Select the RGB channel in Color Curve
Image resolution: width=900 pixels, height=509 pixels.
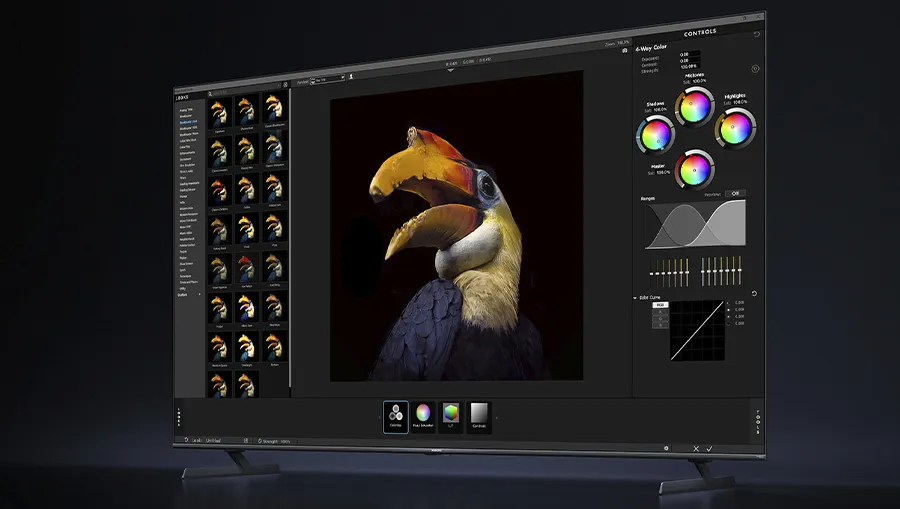(x=660, y=305)
